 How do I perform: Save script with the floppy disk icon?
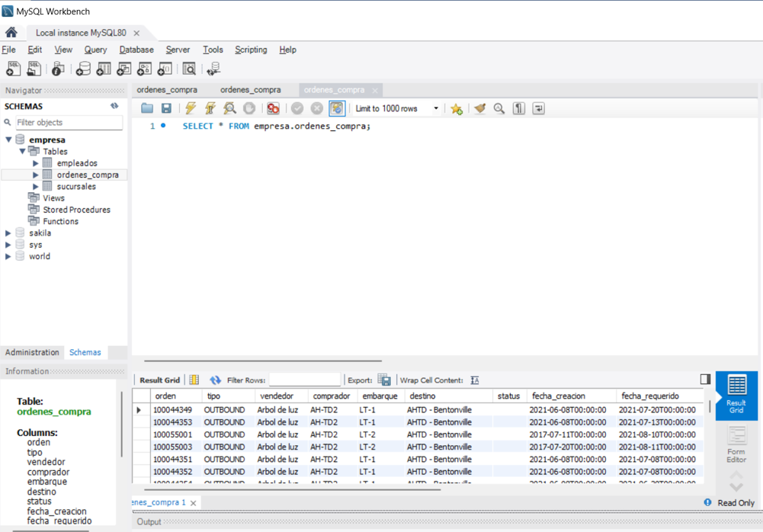[166, 108]
